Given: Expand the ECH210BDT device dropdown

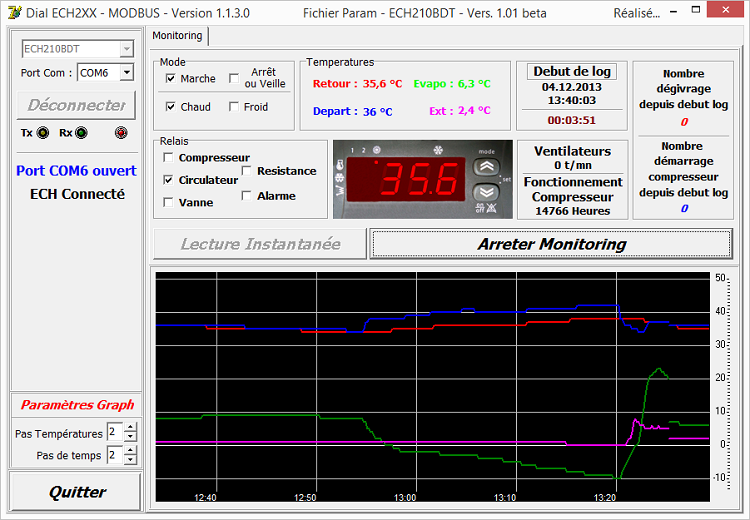Looking at the screenshot, I should click(x=126, y=49).
